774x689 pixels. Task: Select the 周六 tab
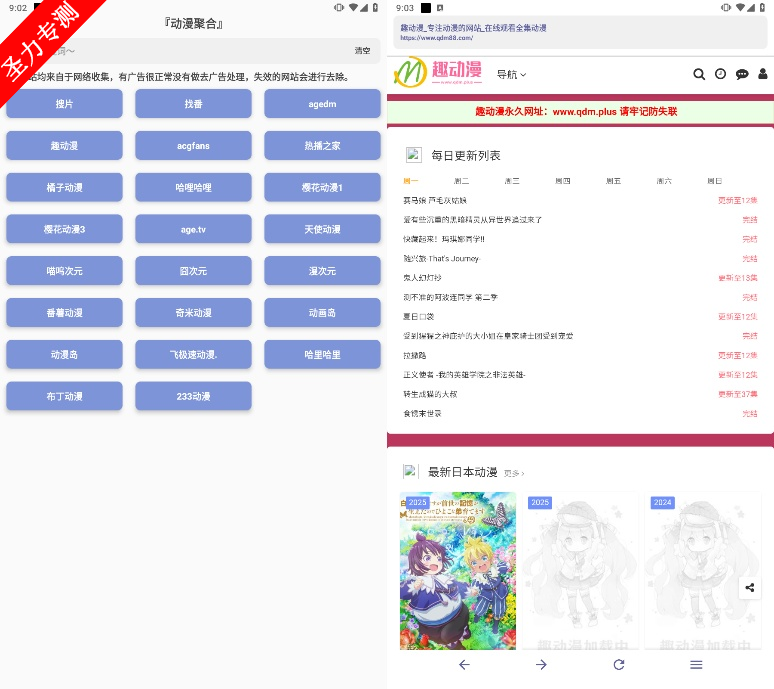click(x=664, y=181)
